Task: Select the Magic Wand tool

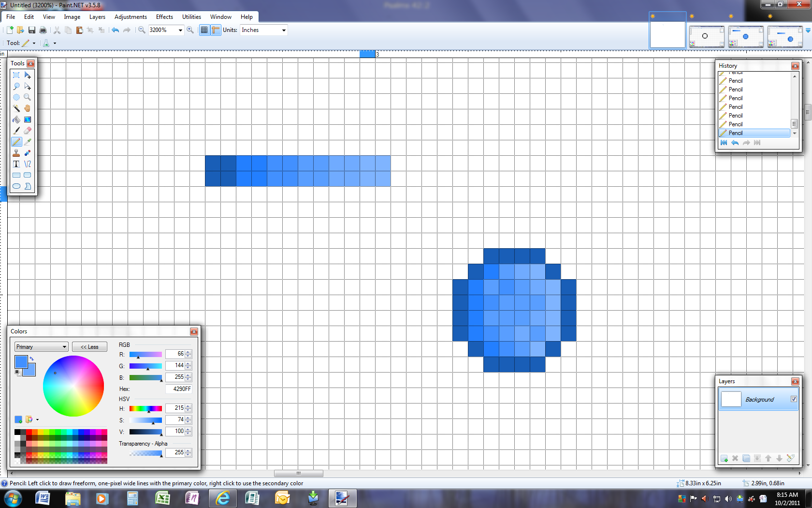Action: coord(16,108)
